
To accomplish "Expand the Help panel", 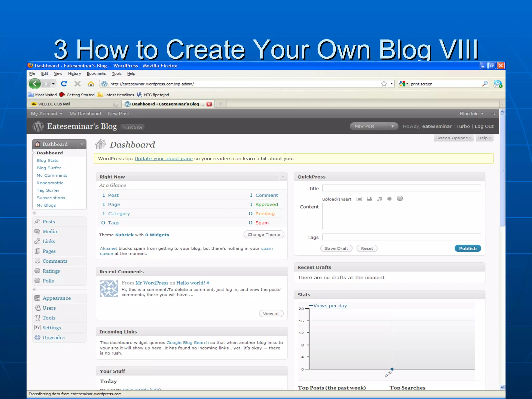I will click(484, 138).
